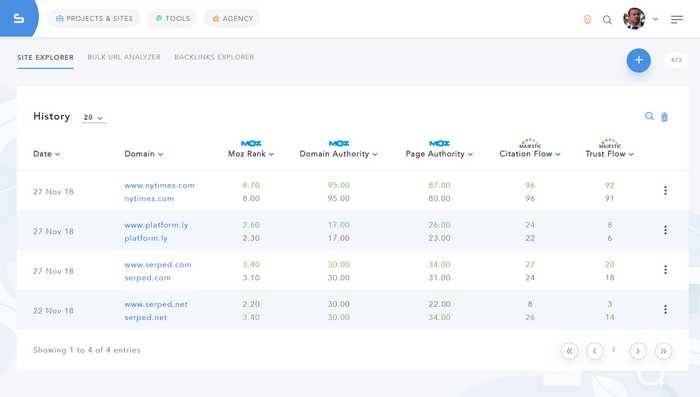Open www.nytimes.com link
700x397 pixels.
[159, 185]
